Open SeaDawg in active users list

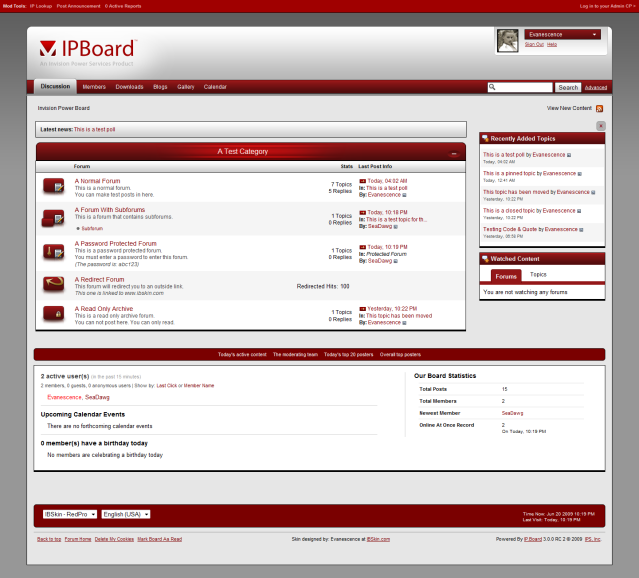(x=97, y=397)
